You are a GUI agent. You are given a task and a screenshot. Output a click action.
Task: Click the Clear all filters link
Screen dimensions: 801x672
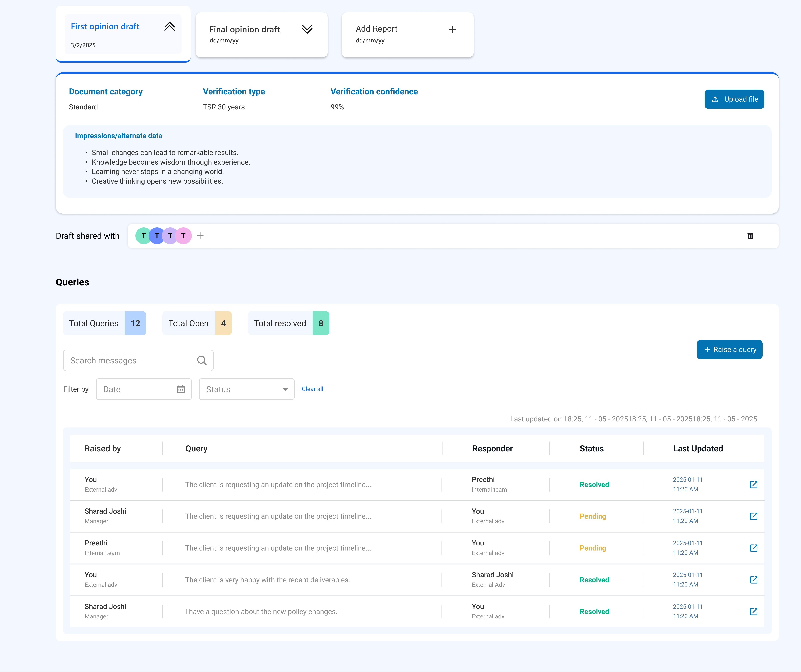[x=312, y=389]
